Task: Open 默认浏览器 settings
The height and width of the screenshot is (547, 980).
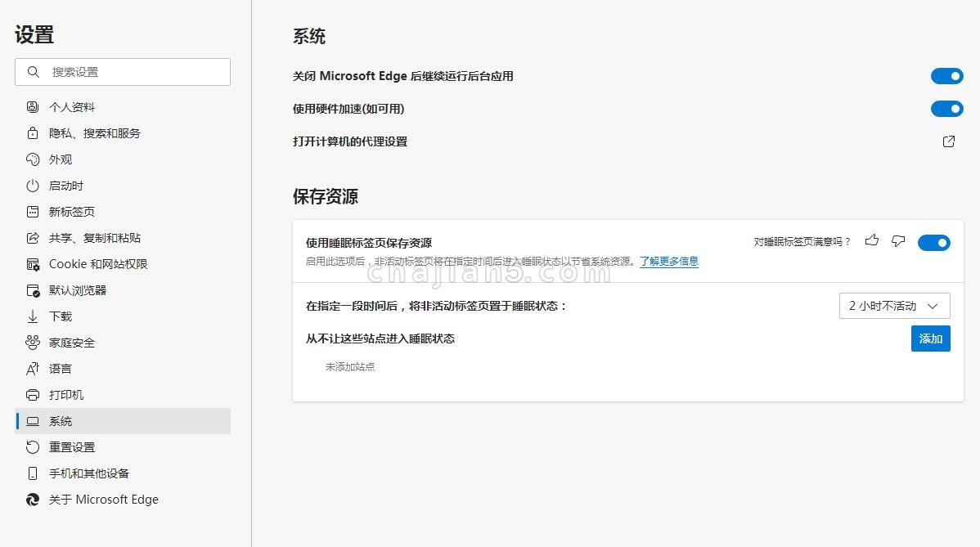Action: [x=123, y=290]
